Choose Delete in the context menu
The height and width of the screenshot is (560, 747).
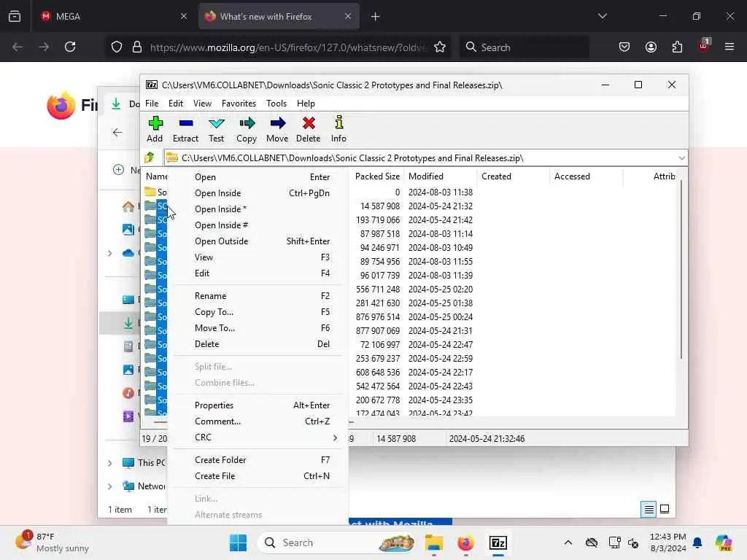click(x=258, y=344)
